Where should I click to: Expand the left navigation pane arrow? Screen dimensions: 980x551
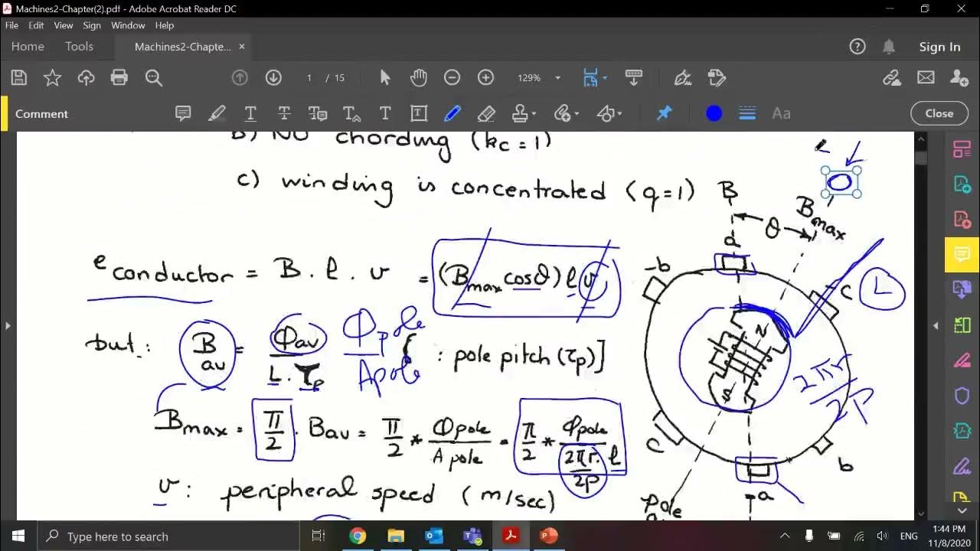8,325
